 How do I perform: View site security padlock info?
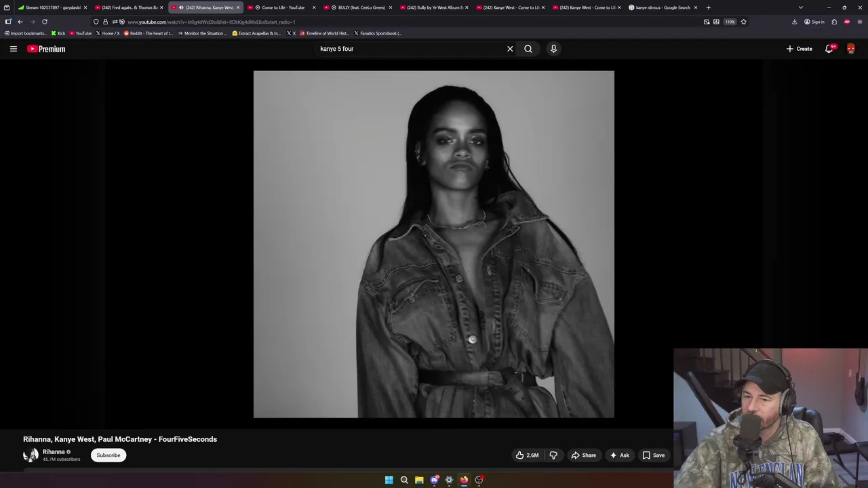coord(105,22)
